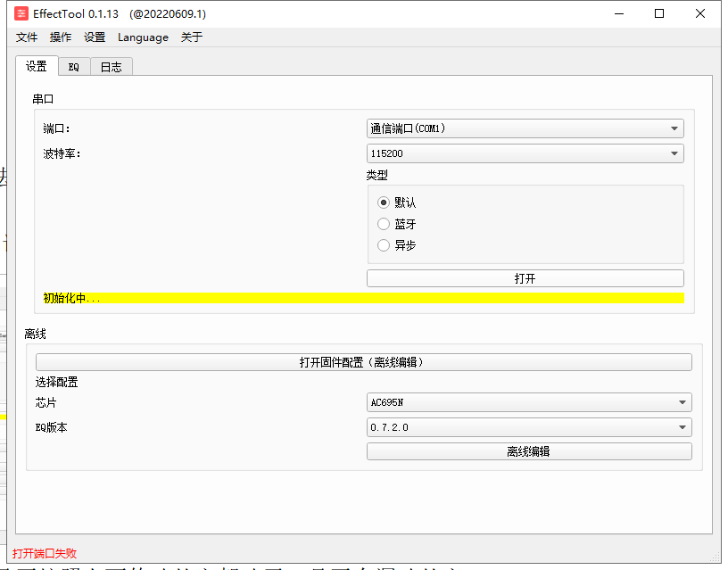728x570 pixels.
Task: Open the 关于 menu
Action: pyautogui.click(x=192, y=37)
